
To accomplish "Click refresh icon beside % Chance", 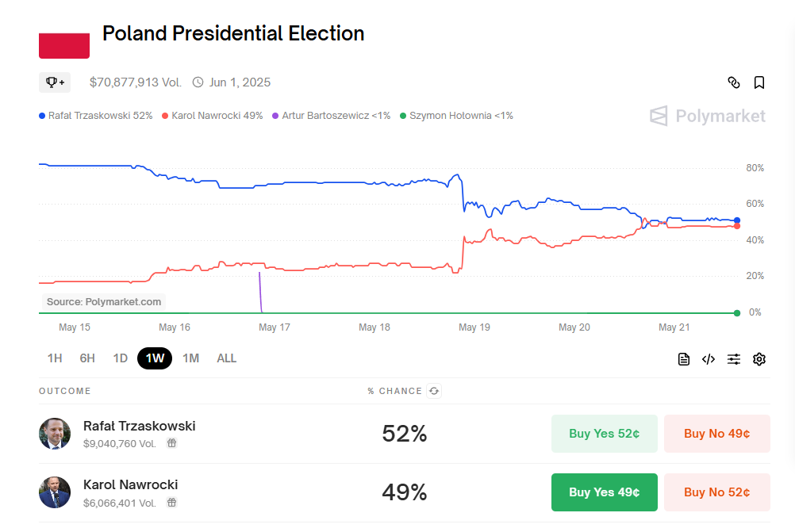I will (x=433, y=391).
